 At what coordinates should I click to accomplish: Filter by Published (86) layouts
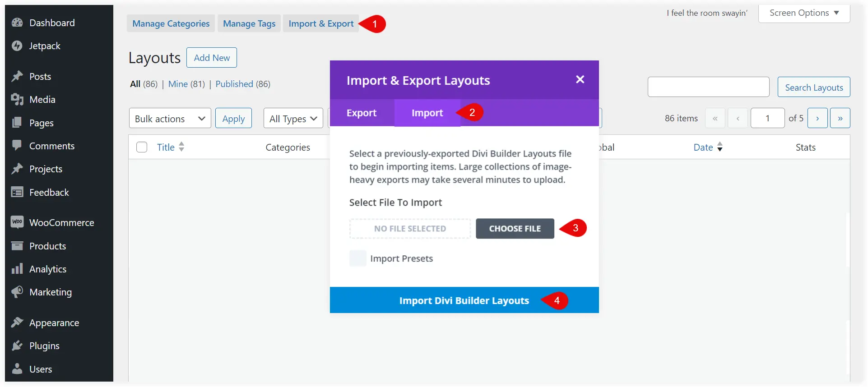pyautogui.click(x=243, y=84)
